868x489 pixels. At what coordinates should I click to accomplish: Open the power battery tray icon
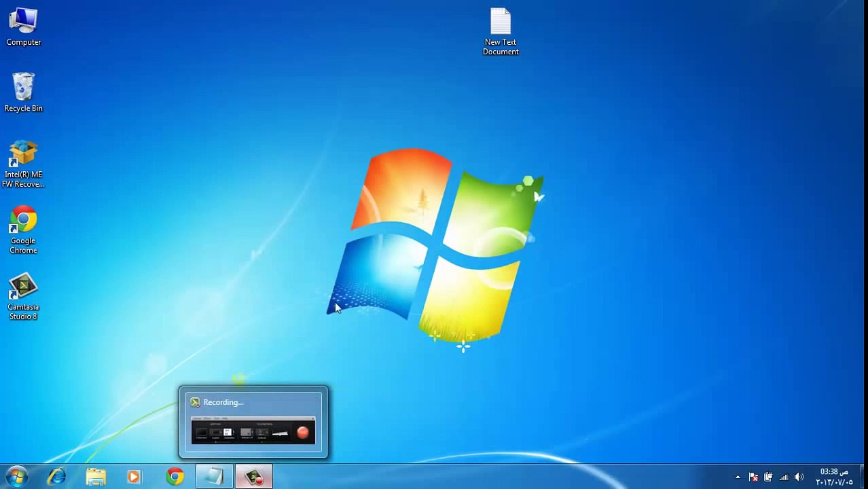pyautogui.click(x=768, y=477)
